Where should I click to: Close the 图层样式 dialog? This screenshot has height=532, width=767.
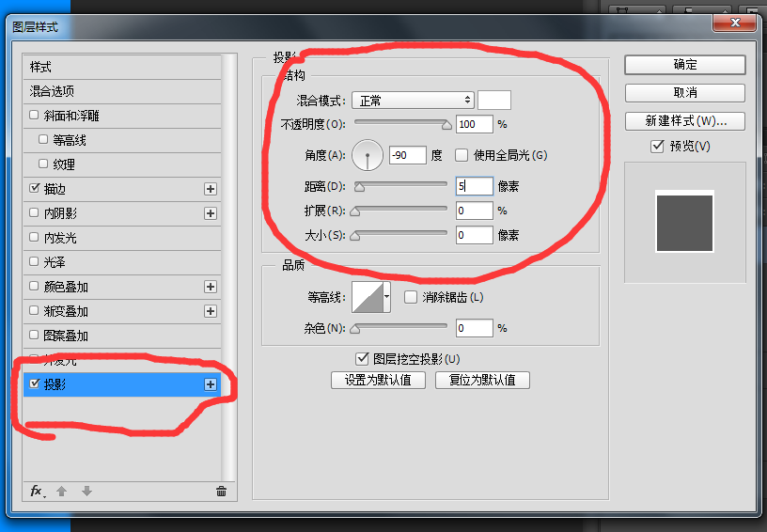tap(735, 23)
